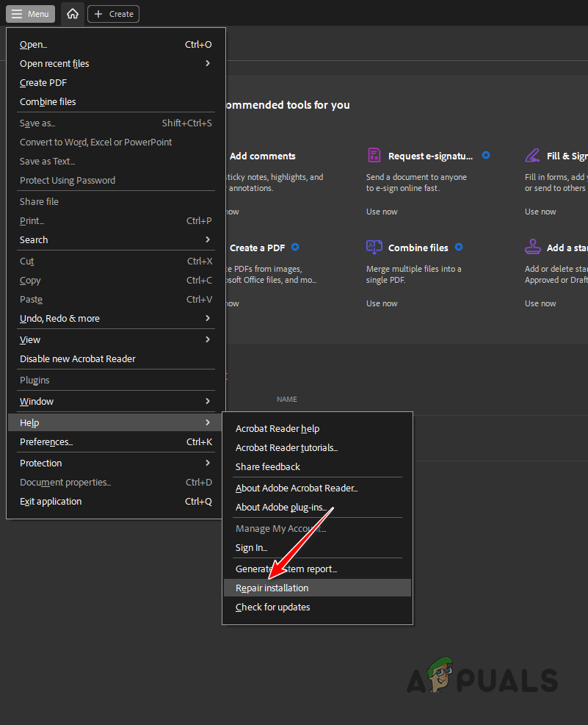Choose Check for updates
Screen dimensions: 588x725
(x=272, y=607)
